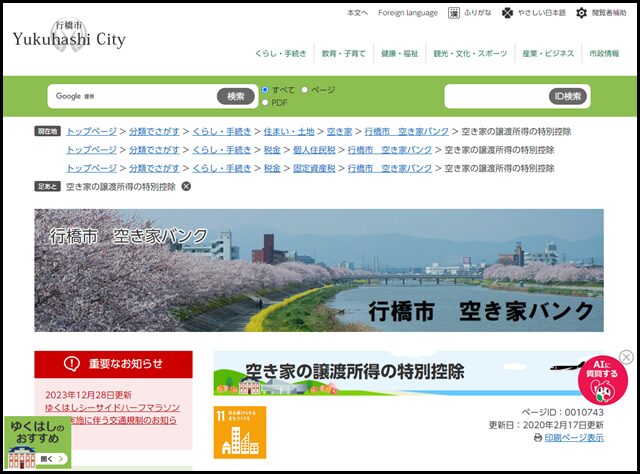Image resolution: width=640 pixels, height=474 pixels.
Task: Open 教育・子育て menu
Action: pos(343,53)
